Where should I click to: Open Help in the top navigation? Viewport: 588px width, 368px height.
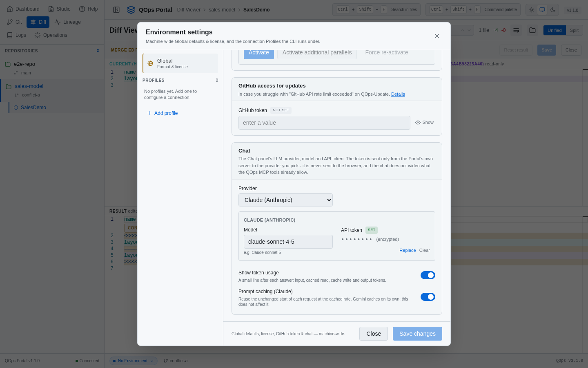click(x=88, y=9)
